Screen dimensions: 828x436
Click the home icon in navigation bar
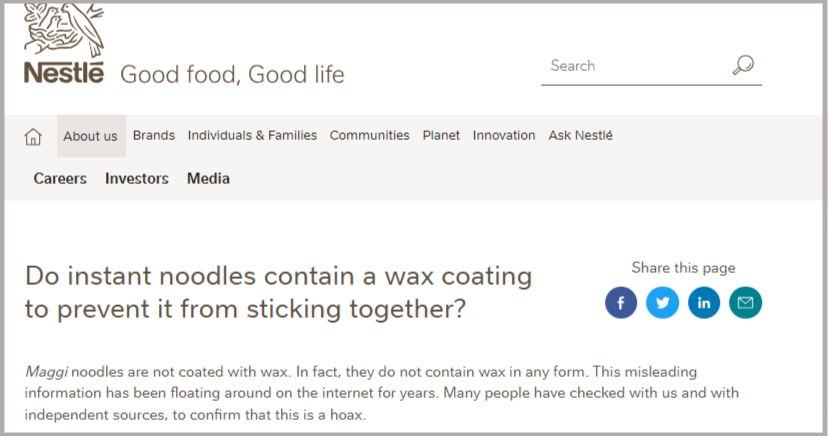click(33, 137)
